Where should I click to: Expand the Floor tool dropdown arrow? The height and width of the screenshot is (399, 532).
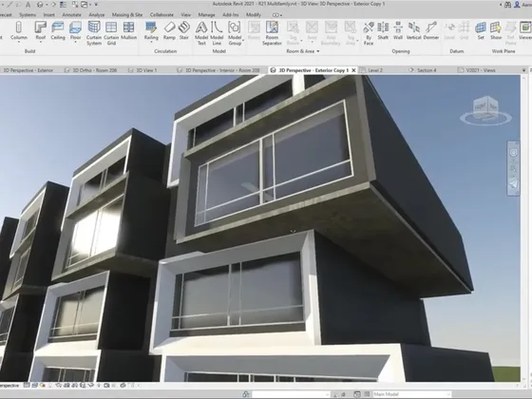click(75, 42)
